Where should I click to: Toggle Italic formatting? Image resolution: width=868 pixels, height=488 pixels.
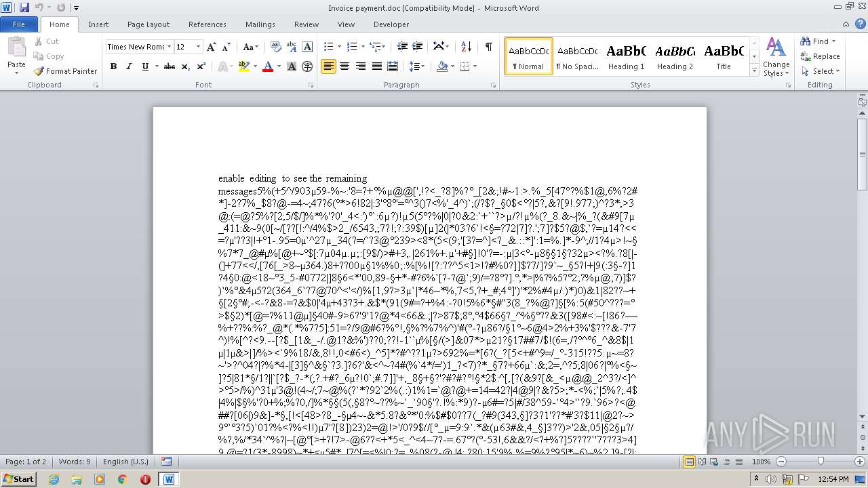(129, 66)
